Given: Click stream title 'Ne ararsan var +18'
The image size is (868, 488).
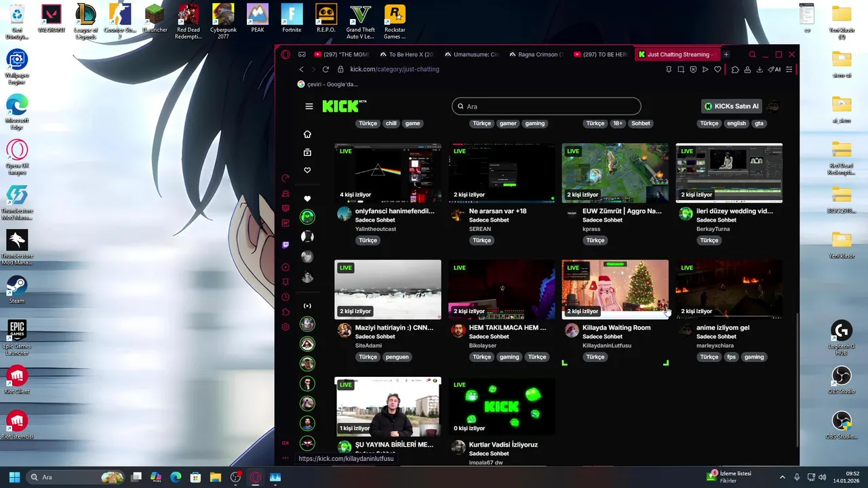Looking at the screenshot, I should click(x=498, y=211).
